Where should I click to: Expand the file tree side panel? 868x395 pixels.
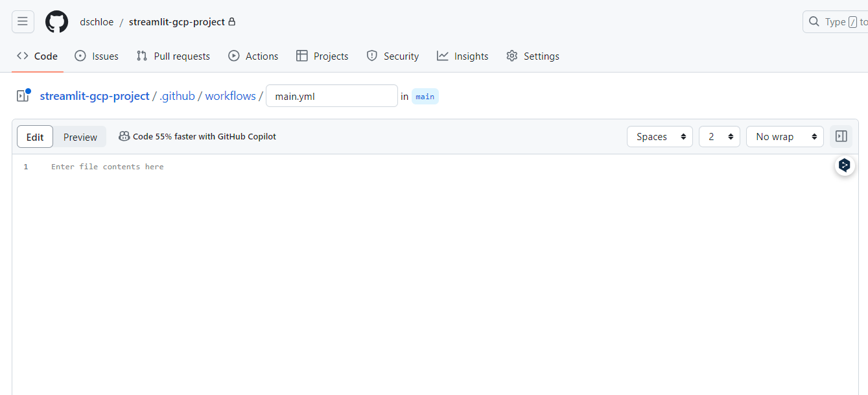(23, 96)
